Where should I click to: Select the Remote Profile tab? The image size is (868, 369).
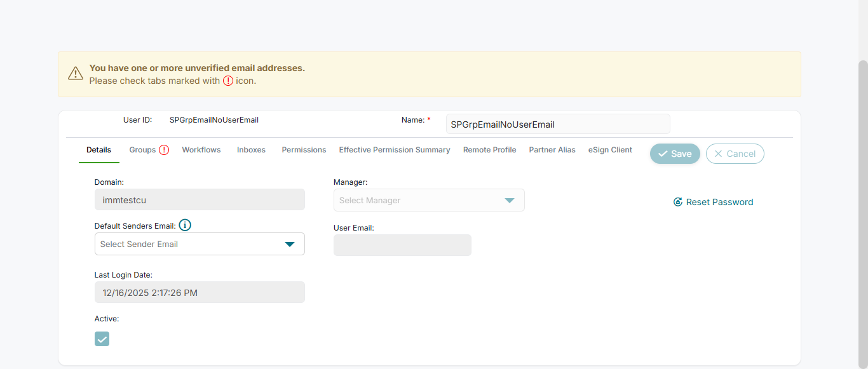coord(489,150)
